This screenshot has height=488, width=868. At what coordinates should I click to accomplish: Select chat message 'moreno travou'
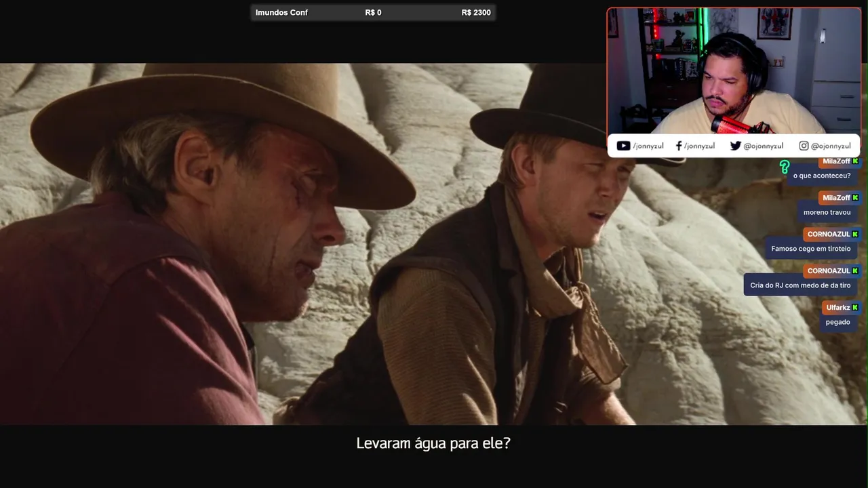tap(827, 212)
